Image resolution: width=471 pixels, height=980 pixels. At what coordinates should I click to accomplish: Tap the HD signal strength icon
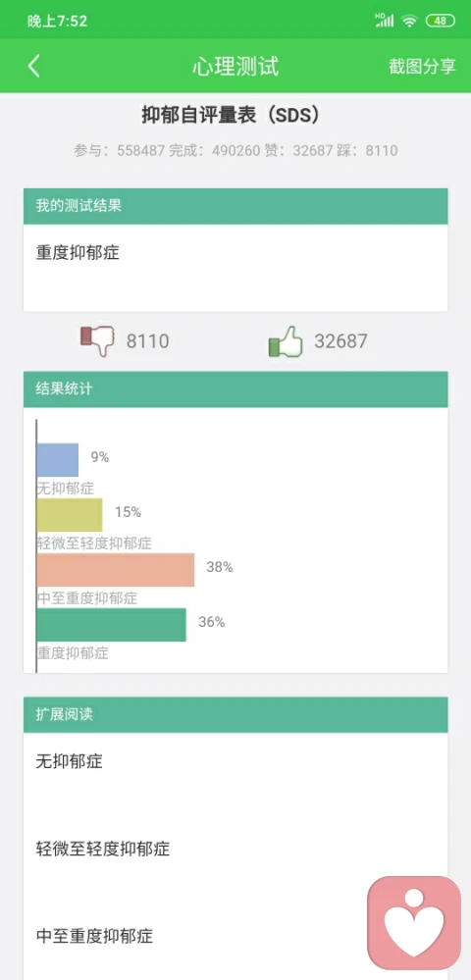click(384, 20)
